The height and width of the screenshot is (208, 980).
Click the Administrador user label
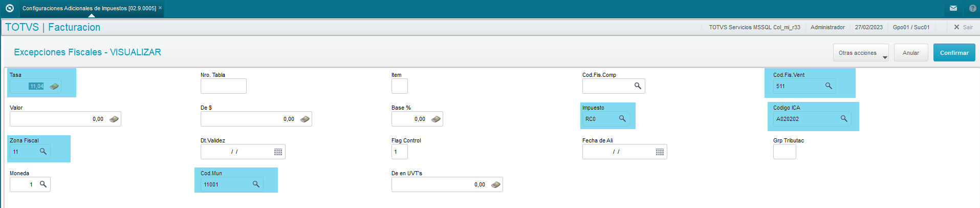click(827, 27)
